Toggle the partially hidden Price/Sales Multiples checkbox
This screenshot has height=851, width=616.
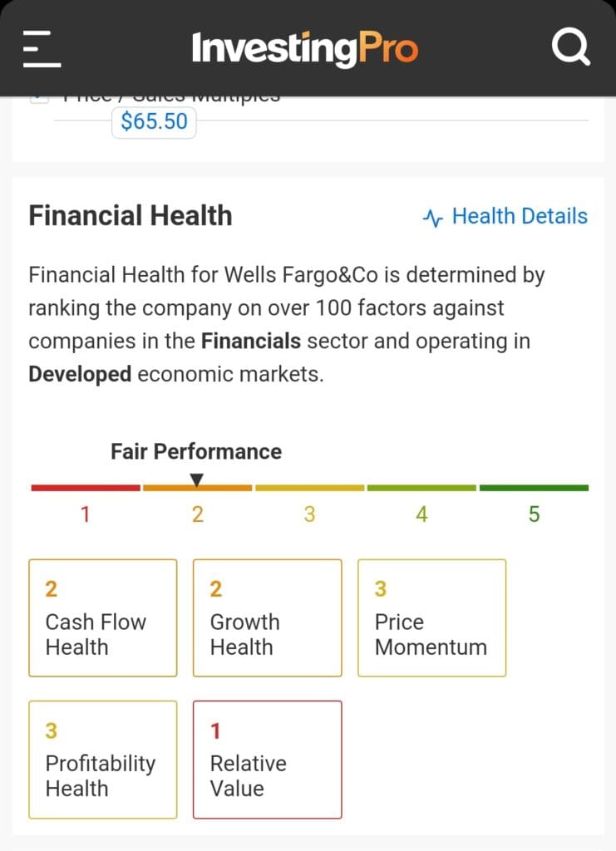pos(37,99)
